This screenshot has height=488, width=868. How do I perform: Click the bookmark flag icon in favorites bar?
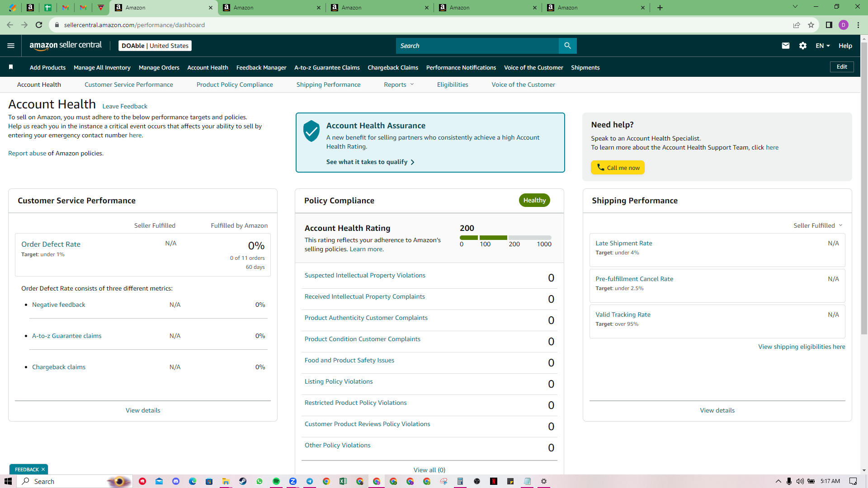click(x=11, y=67)
